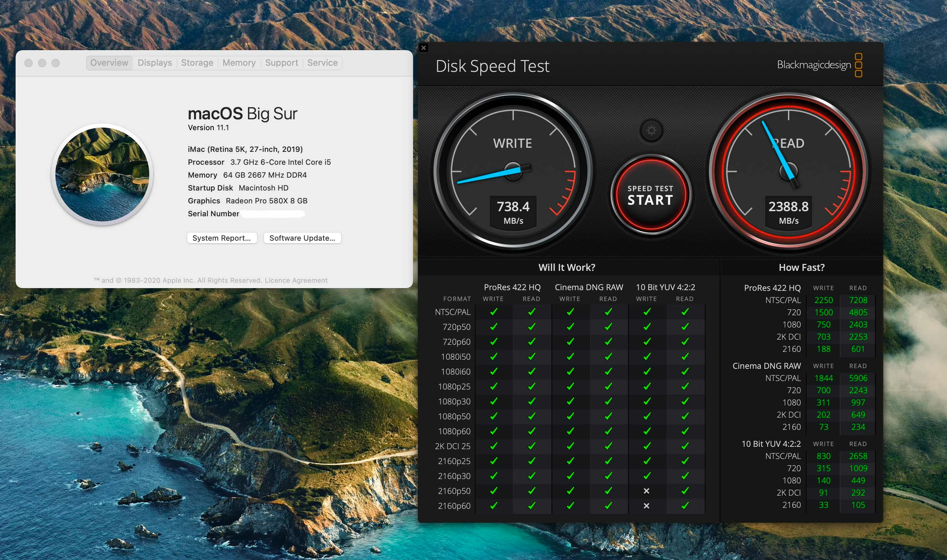
Task: Close the Disk Speed Test window
Action: [x=423, y=48]
